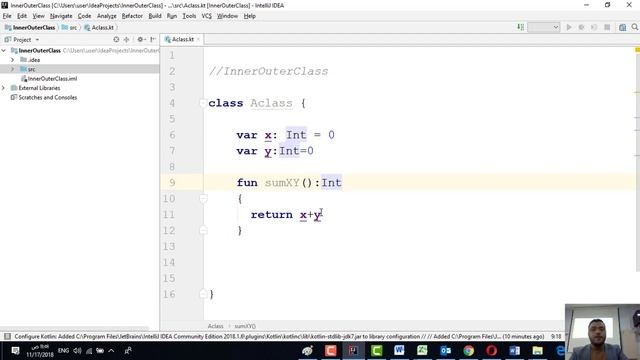Select the .idea folder row
640x360 pixels.
point(80,60)
